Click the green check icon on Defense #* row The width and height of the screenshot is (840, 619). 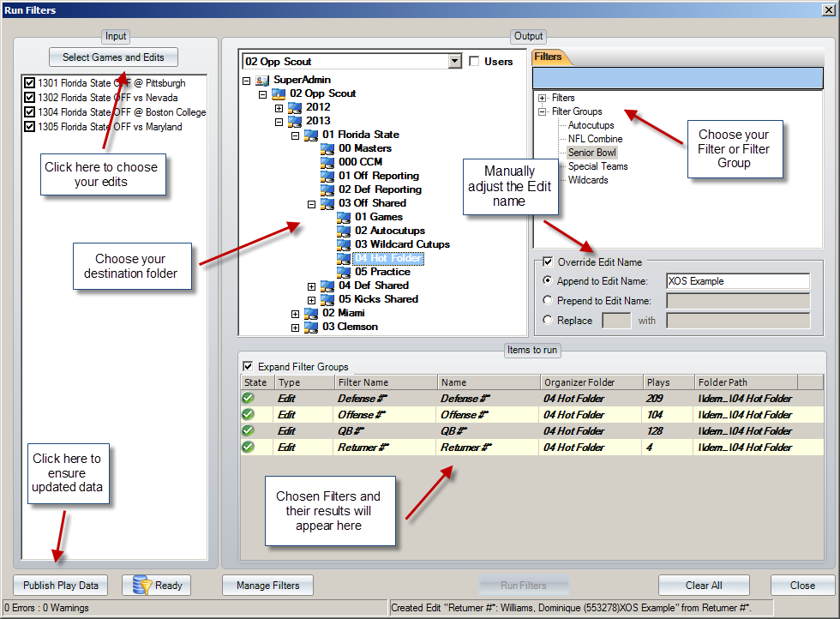pyautogui.click(x=249, y=398)
